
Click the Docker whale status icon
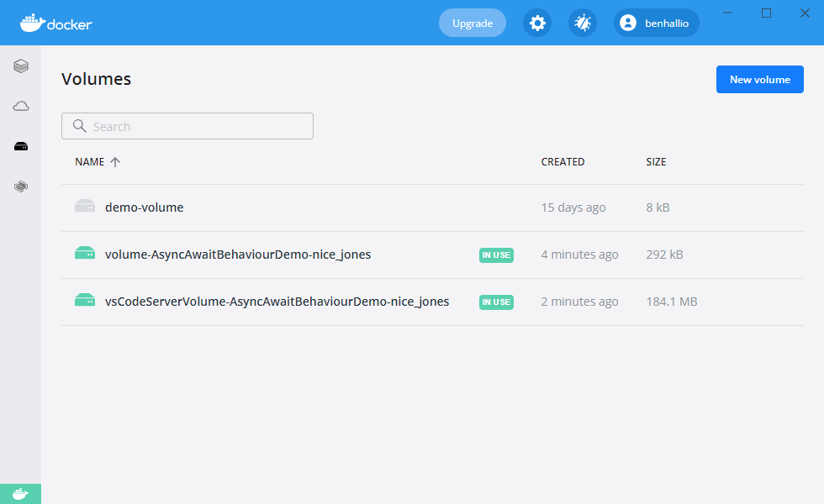pyautogui.click(x=20, y=494)
